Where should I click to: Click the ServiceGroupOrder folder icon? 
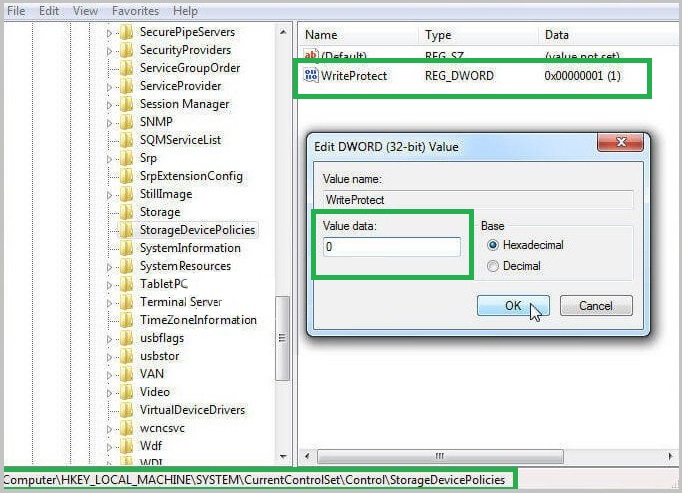[127, 68]
